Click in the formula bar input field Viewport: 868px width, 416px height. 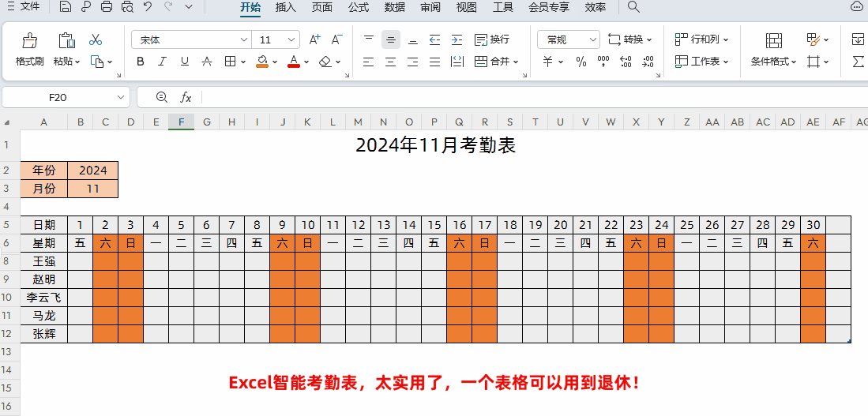pyautogui.click(x=534, y=97)
